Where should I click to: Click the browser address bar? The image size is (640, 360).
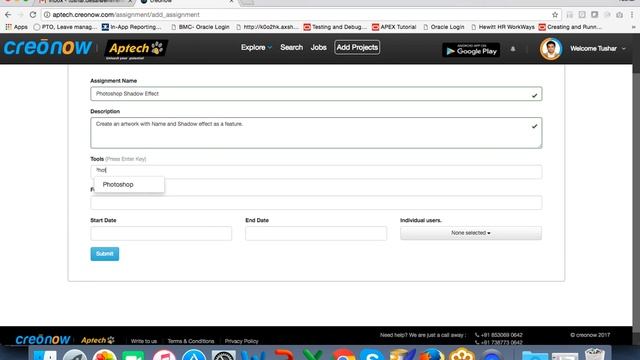[300, 15]
